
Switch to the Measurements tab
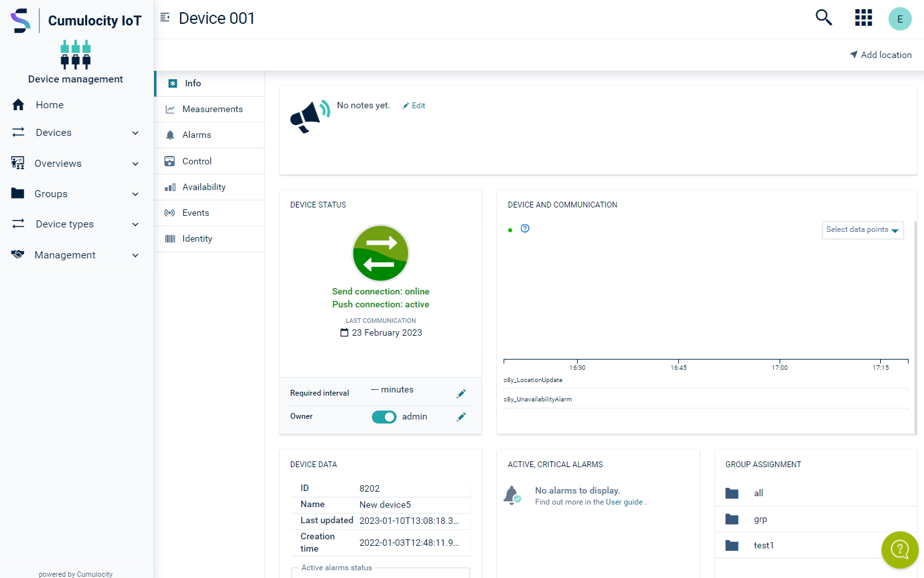pyautogui.click(x=210, y=109)
